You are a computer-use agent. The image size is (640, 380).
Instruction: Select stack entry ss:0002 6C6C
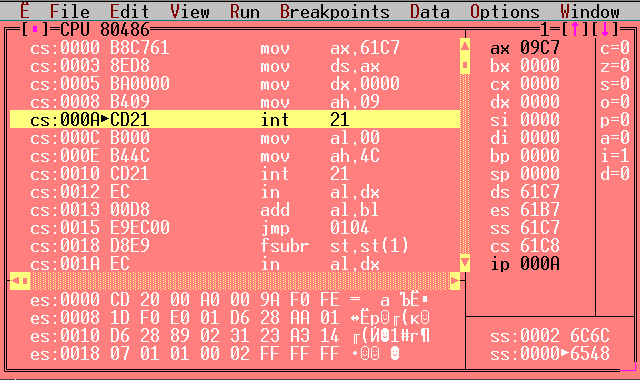point(550,335)
